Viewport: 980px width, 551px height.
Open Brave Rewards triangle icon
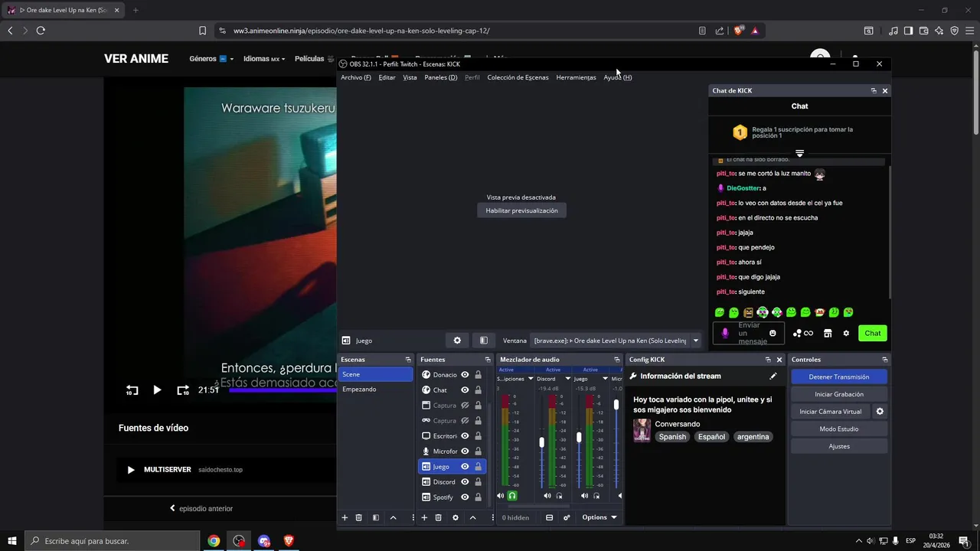[x=755, y=31]
